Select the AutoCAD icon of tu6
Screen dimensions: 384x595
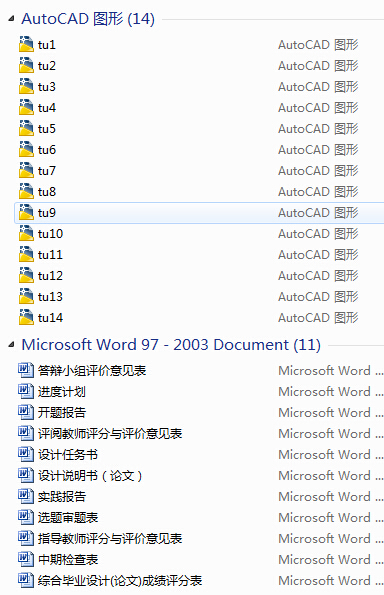(x=26, y=150)
